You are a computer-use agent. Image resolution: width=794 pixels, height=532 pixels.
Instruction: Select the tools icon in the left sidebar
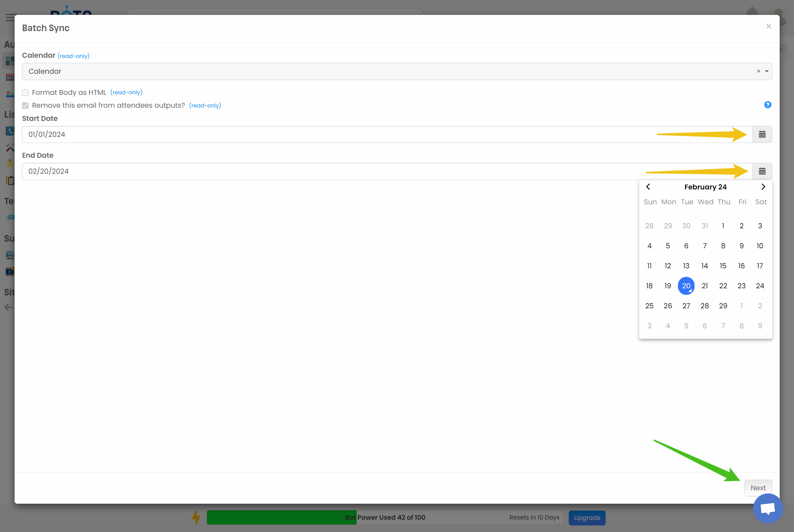click(x=9, y=147)
